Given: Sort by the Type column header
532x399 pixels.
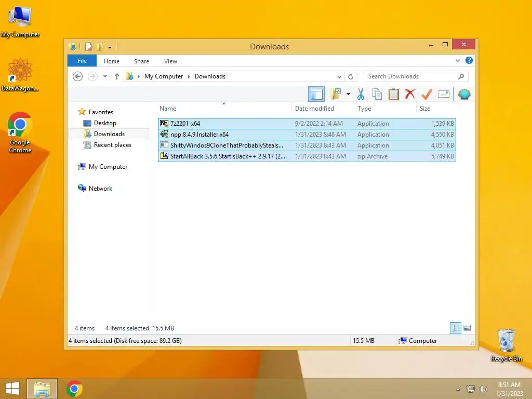Looking at the screenshot, I should pyautogui.click(x=385, y=109).
